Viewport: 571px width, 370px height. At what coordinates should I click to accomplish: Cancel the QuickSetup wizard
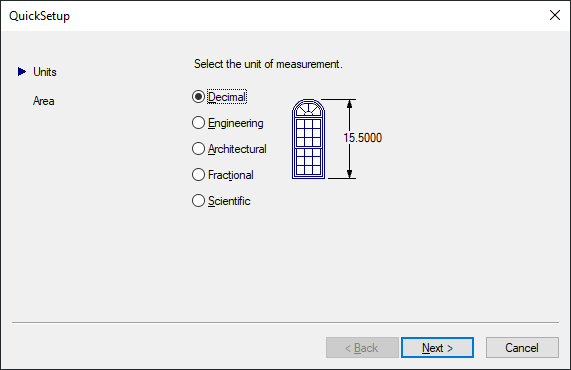(x=522, y=348)
